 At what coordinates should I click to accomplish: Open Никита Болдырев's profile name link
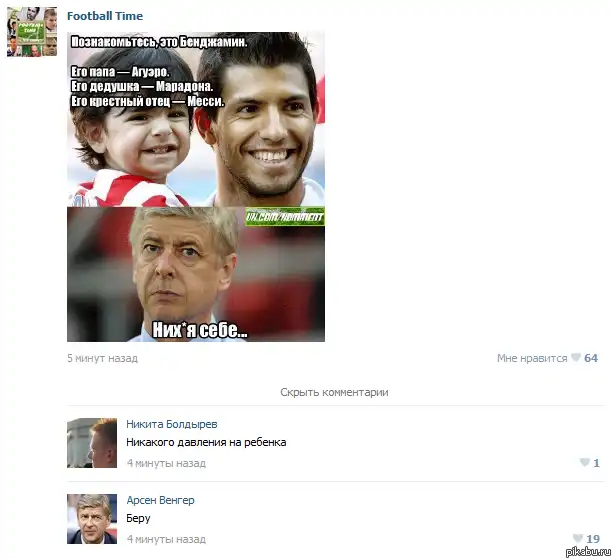point(172,424)
